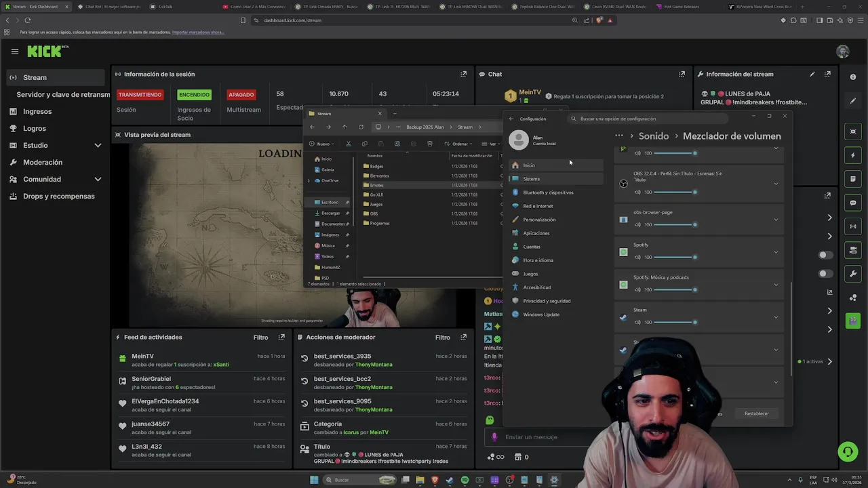Click the right sidebar pencil icon
The image size is (868, 488).
coord(853,101)
